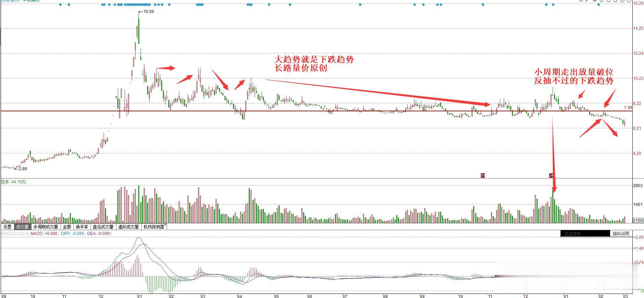Open the 机构探测器 tab
Image resolution: width=644 pixels, height=298 pixels.
[154, 227]
